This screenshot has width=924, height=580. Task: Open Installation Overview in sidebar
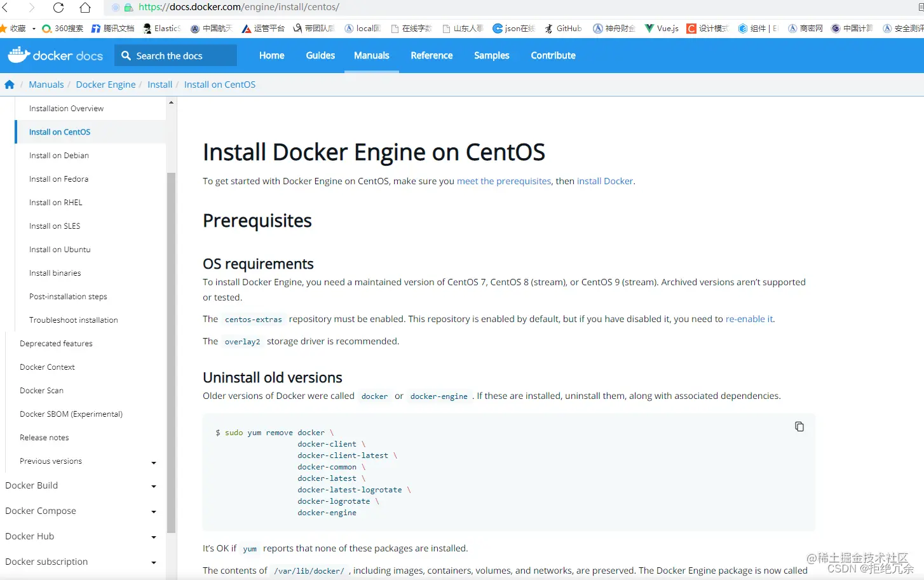click(x=66, y=109)
